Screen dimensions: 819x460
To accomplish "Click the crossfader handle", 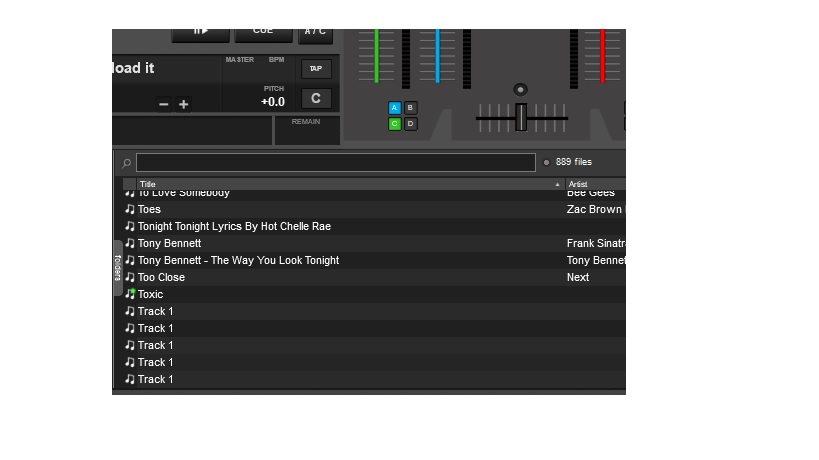I will pos(521,117).
